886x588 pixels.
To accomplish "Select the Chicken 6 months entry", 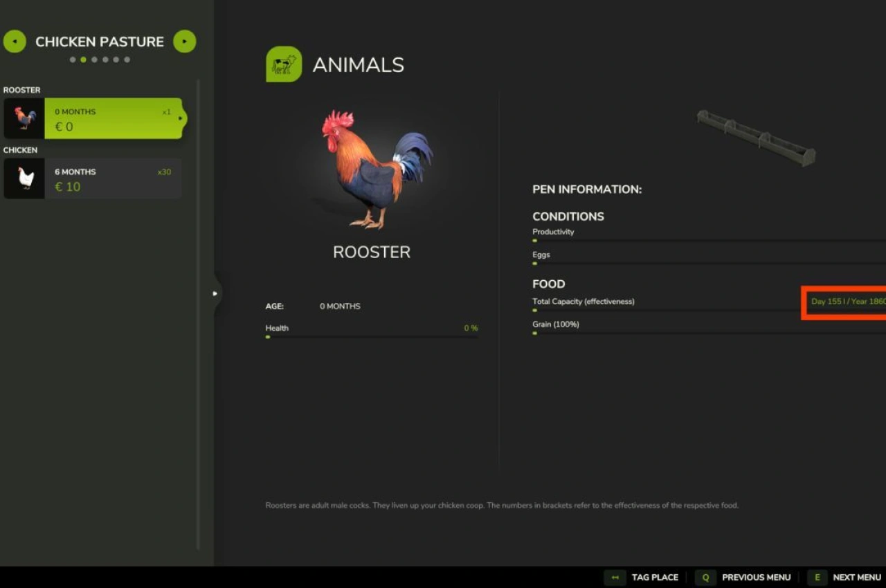I will click(111, 178).
